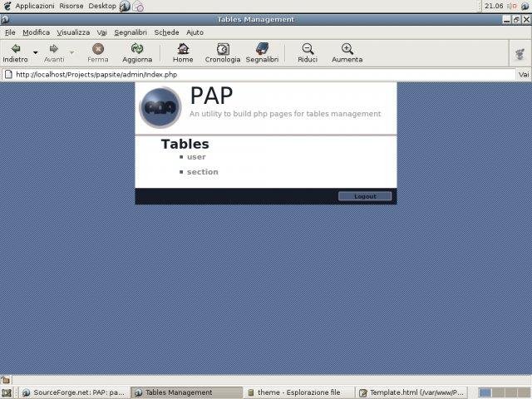Click the show desktop icon

click(7, 392)
